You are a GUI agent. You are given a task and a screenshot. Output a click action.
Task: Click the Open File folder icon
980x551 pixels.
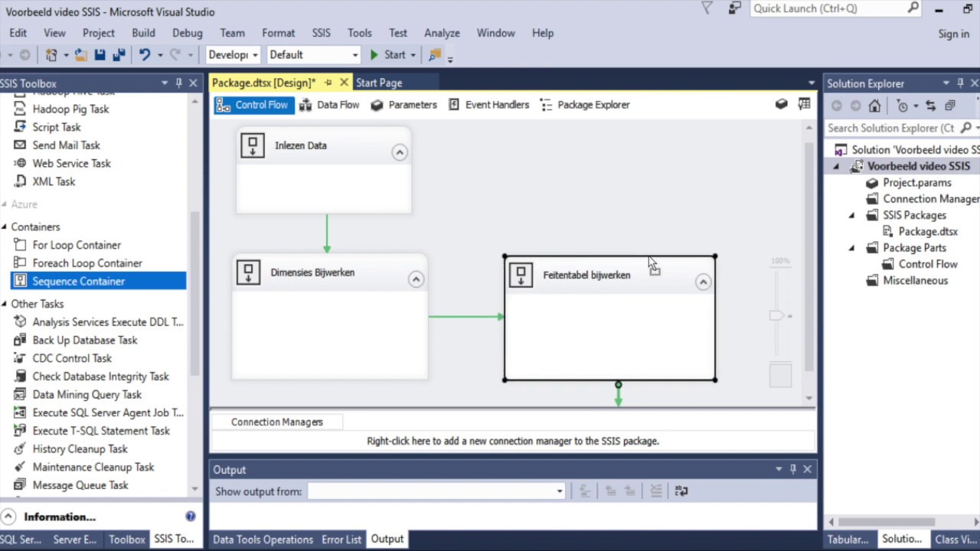coord(80,55)
